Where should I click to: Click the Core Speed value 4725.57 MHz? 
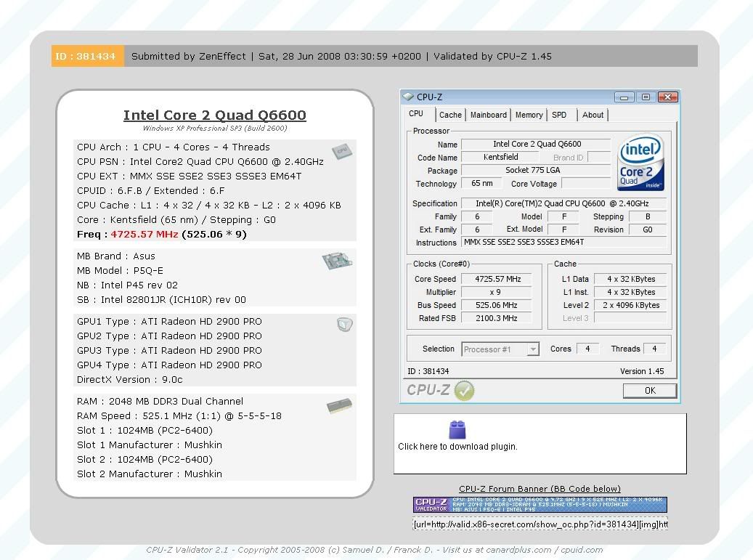[x=497, y=279]
